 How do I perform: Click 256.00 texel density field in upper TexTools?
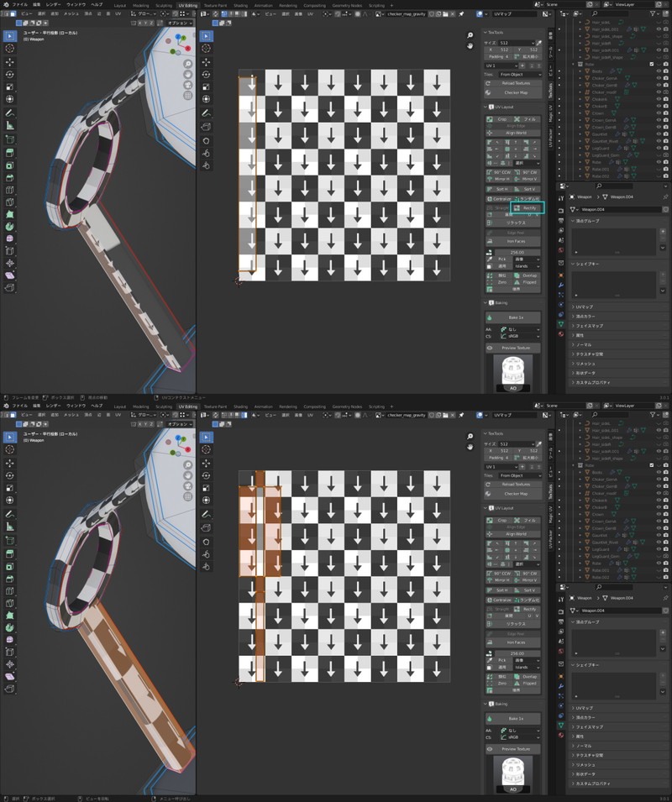pos(517,252)
